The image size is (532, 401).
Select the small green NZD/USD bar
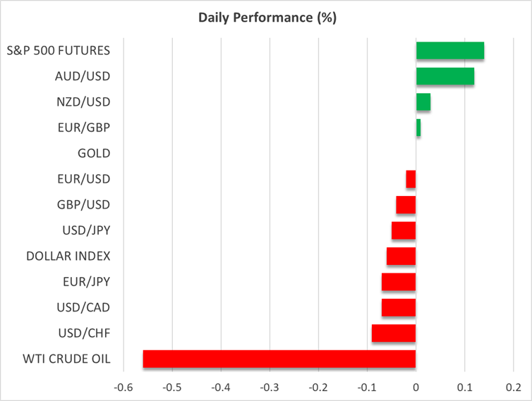(423, 102)
